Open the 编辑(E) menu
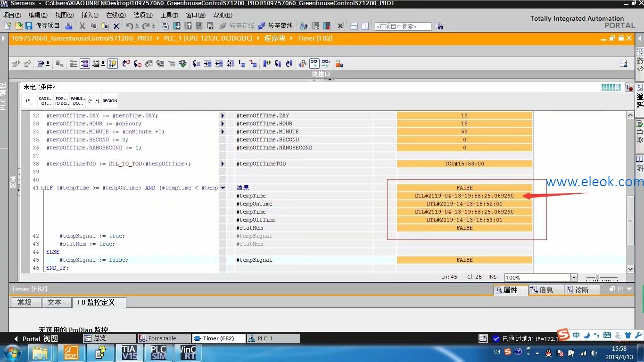The width and height of the screenshot is (644, 362). click(x=38, y=15)
